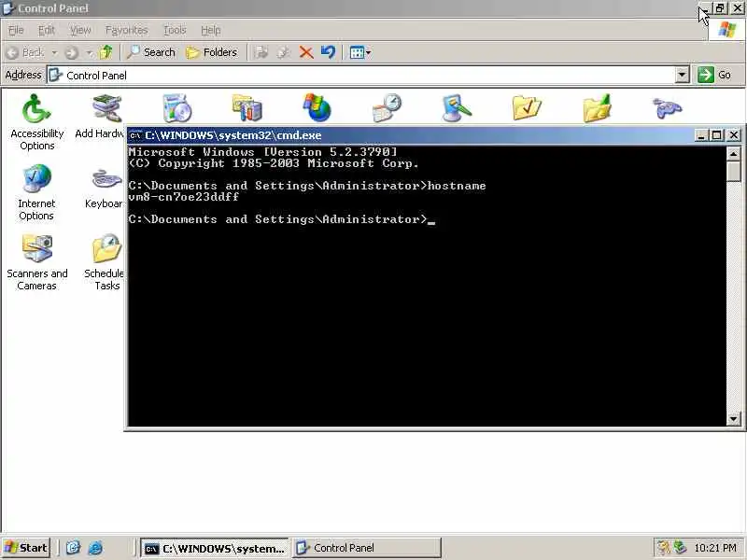Expand the Address bar dropdown
This screenshot has height=560, width=747.
(x=682, y=75)
